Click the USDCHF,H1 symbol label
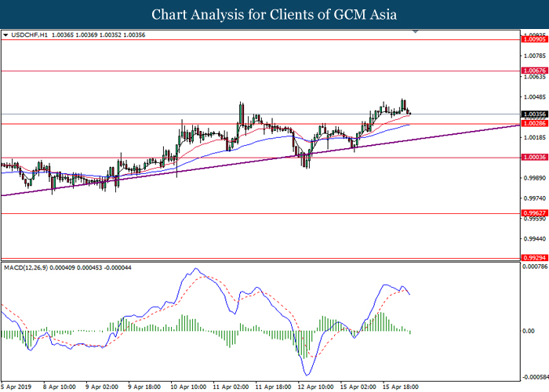The height and width of the screenshot is (392, 549). [29, 35]
